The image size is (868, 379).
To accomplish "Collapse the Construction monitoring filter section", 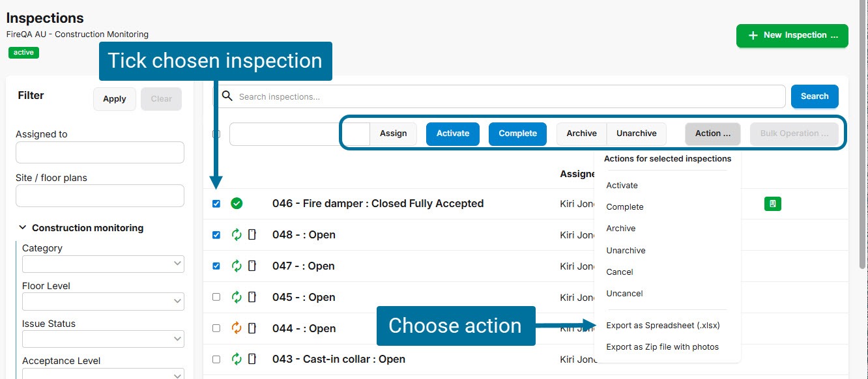I will point(23,228).
